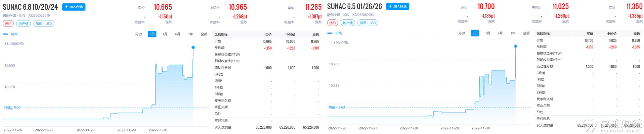Click the 违约 tag under SUNAC 6.8 10/20/24
644x134 pixels.
(x=8, y=24)
